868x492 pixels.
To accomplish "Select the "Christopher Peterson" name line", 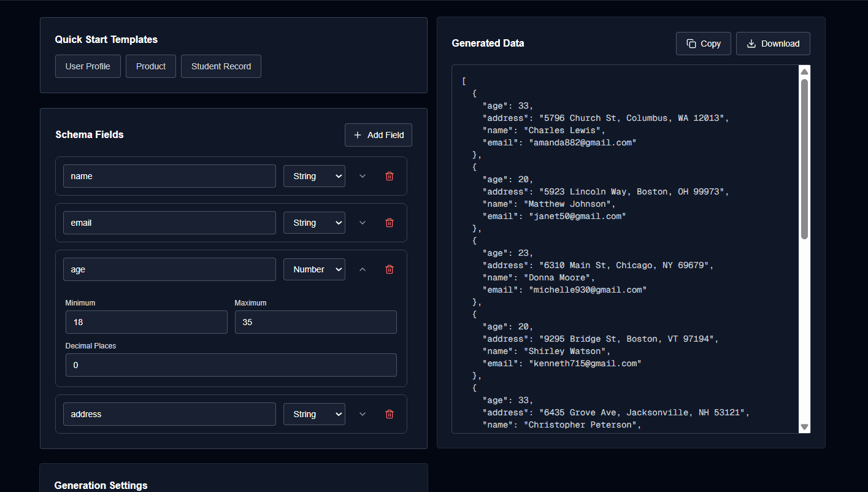I will (562, 425).
